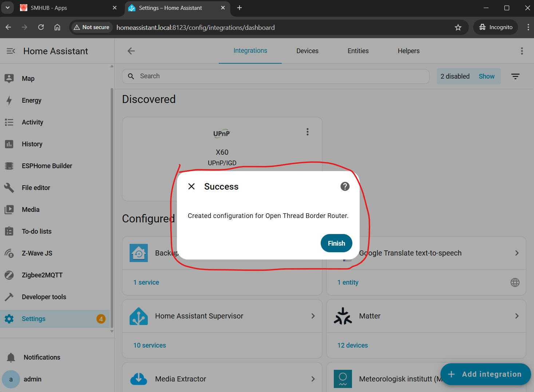Click the back arrow in Settings header

(x=131, y=51)
